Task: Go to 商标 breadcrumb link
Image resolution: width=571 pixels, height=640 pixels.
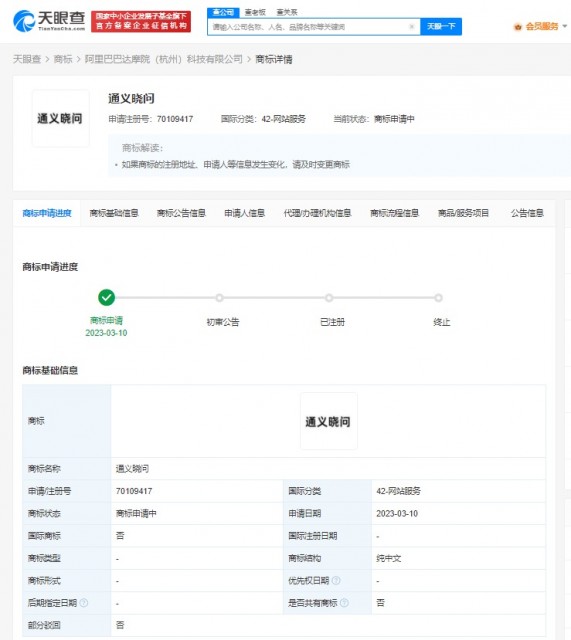Action: pyautogui.click(x=63, y=59)
